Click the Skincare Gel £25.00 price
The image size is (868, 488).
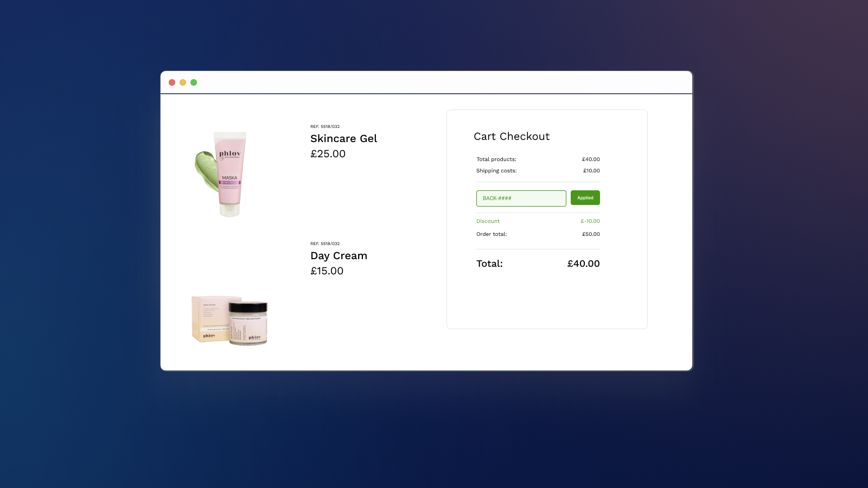(x=328, y=154)
